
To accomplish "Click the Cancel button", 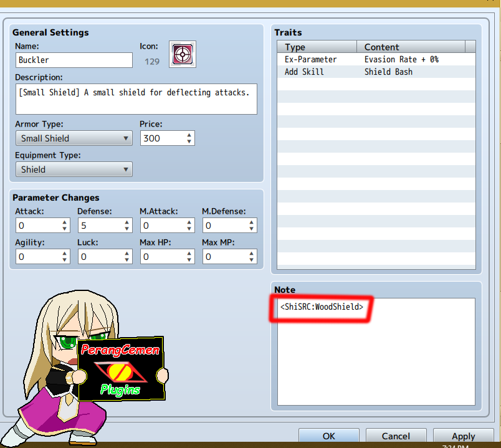I will [x=396, y=436].
